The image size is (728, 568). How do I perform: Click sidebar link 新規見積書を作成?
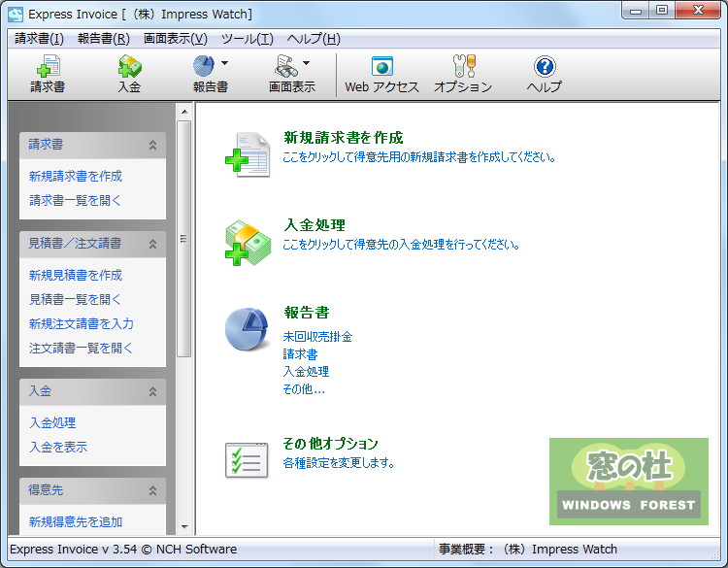point(76,275)
